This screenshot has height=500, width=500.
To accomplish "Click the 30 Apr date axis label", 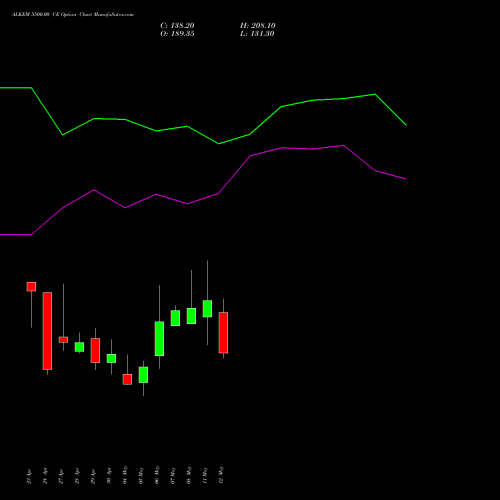I will click(109, 476).
